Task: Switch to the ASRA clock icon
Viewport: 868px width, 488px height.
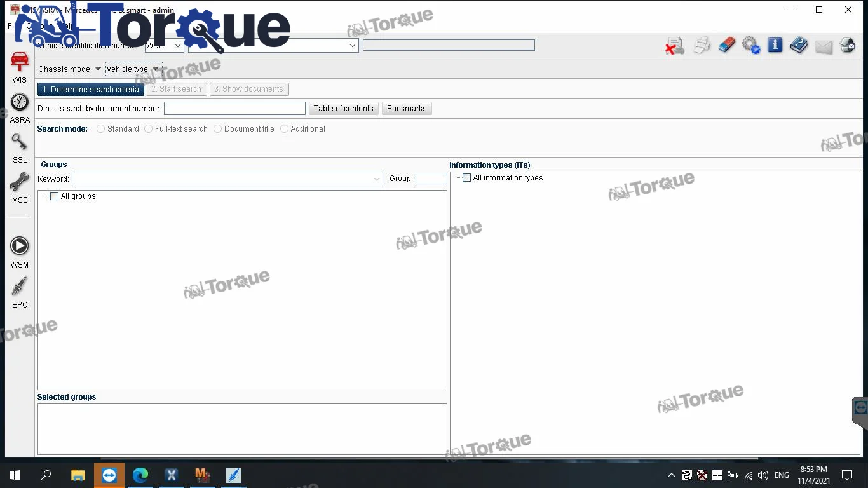Action: (20, 107)
